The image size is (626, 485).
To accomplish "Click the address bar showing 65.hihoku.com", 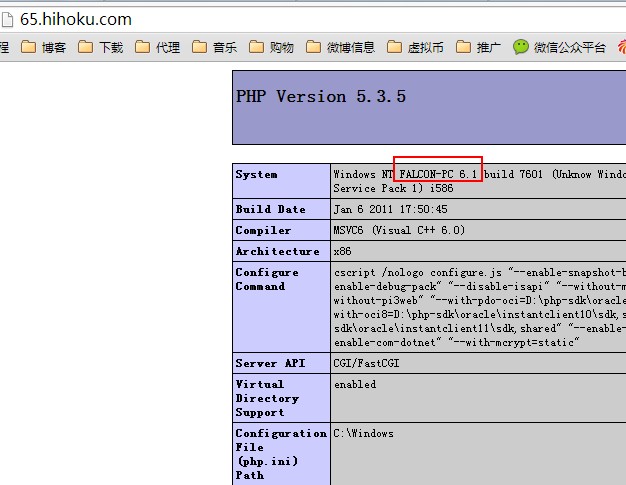I will [x=313, y=19].
